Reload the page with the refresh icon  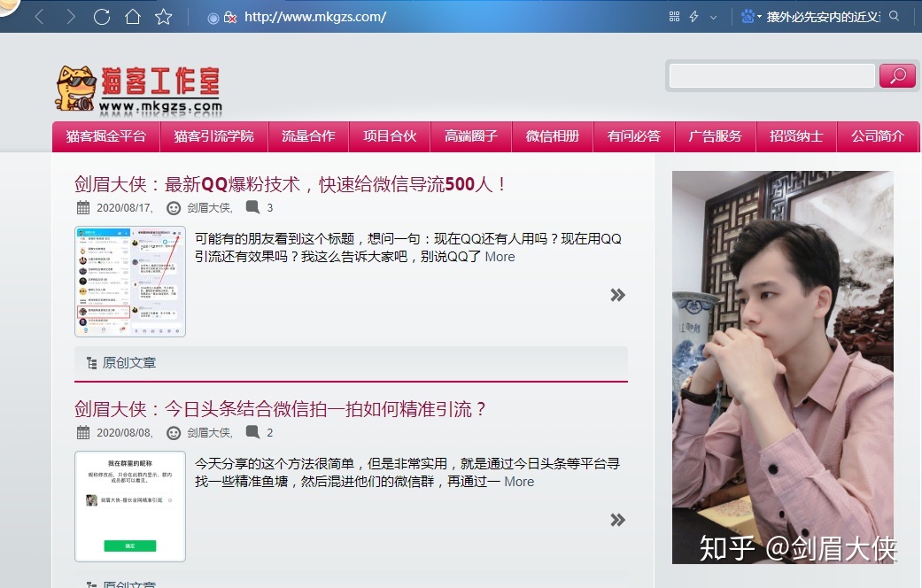102,17
